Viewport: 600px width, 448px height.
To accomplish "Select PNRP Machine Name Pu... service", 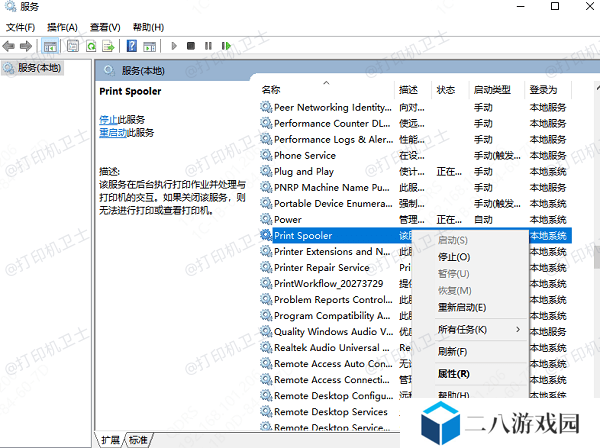I will 416,187.
